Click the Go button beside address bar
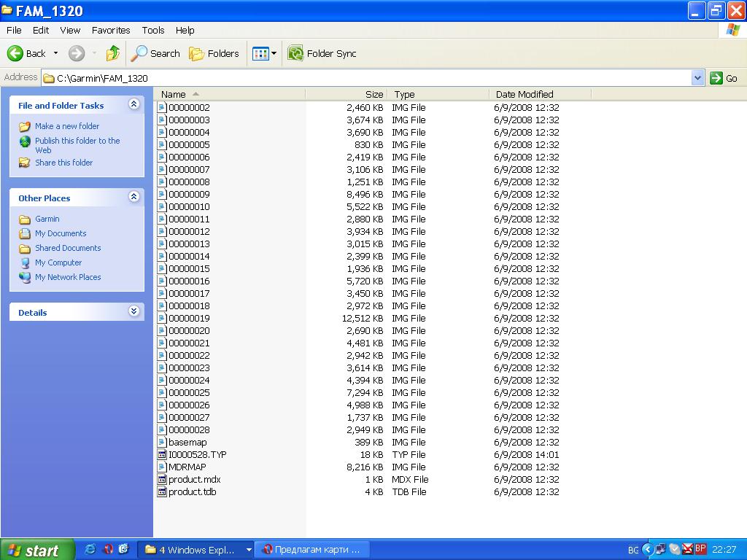The height and width of the screenshot is (560, 747). click(724, 78)
